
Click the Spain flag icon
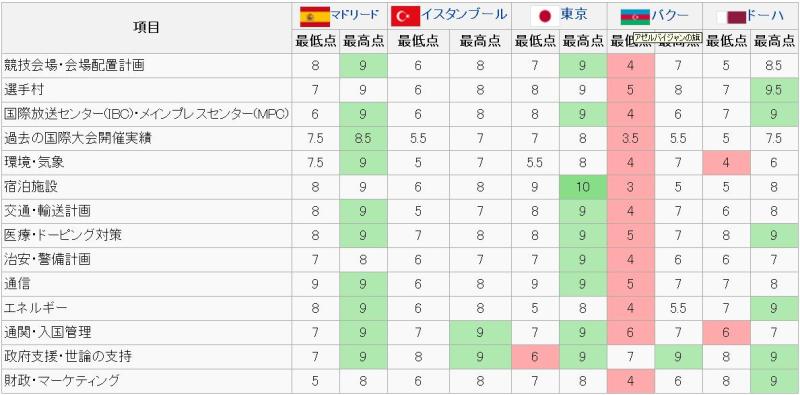tap(314, 16)
